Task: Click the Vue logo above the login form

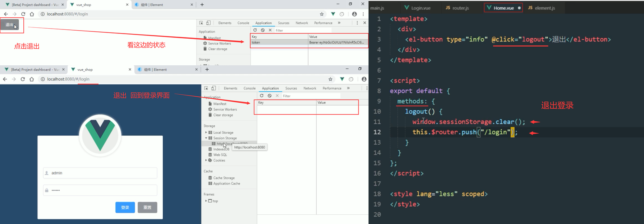Action: coord(100,135)
